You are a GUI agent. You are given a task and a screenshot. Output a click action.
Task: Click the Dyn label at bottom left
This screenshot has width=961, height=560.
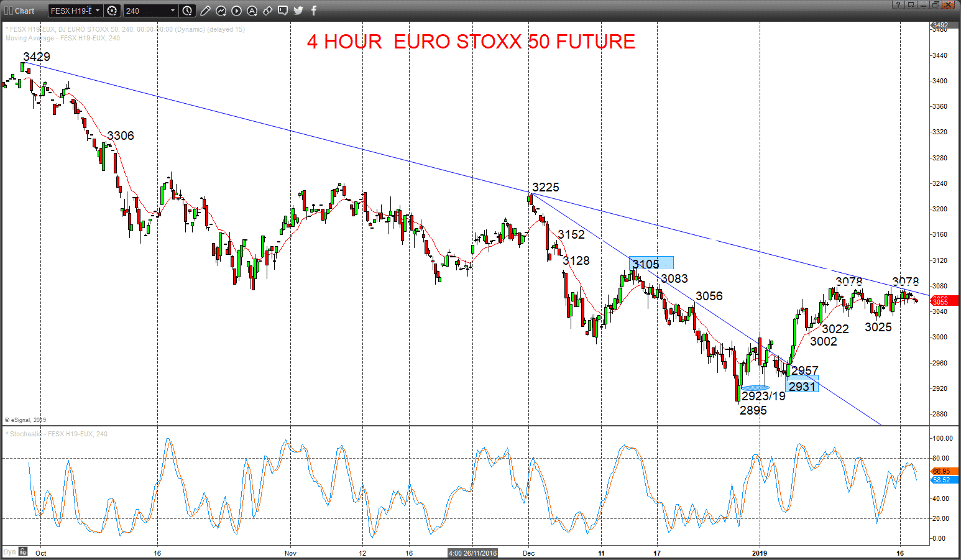(9, 551)
